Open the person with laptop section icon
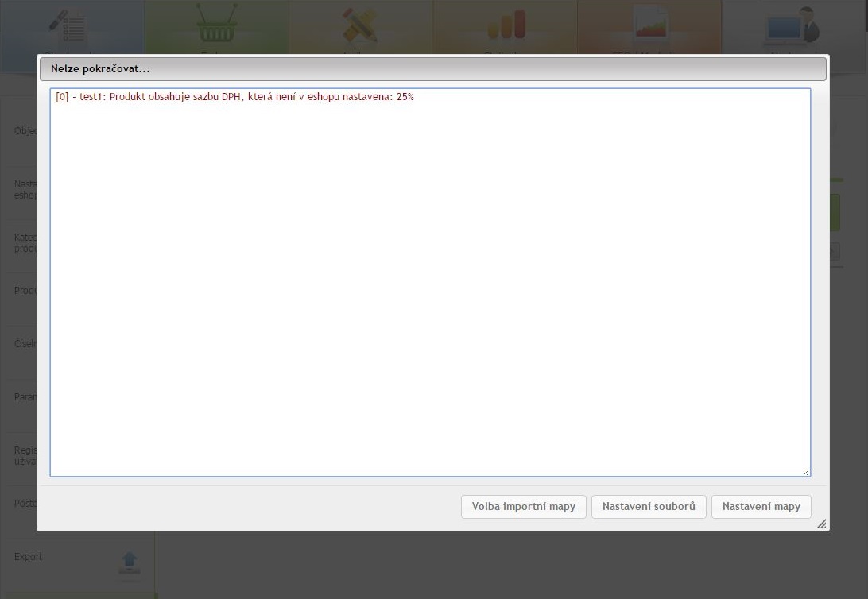The image size is (868, 599). click(792, 25)
